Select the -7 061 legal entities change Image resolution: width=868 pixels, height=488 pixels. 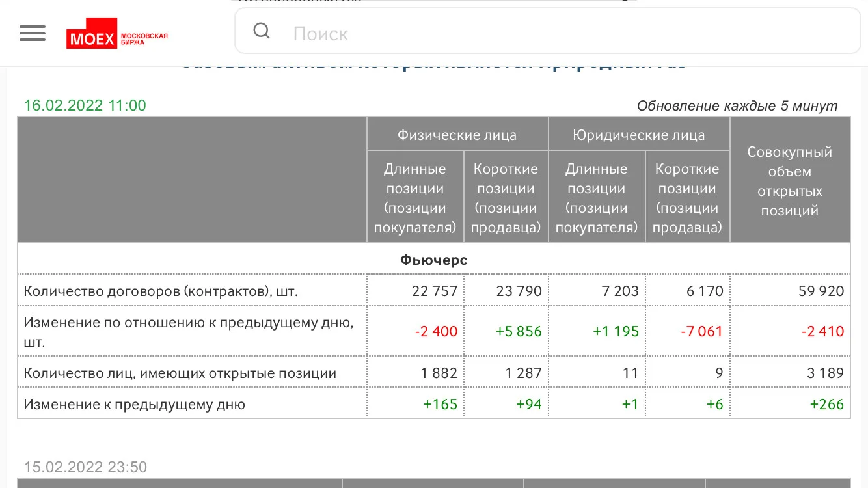[702, 331]
